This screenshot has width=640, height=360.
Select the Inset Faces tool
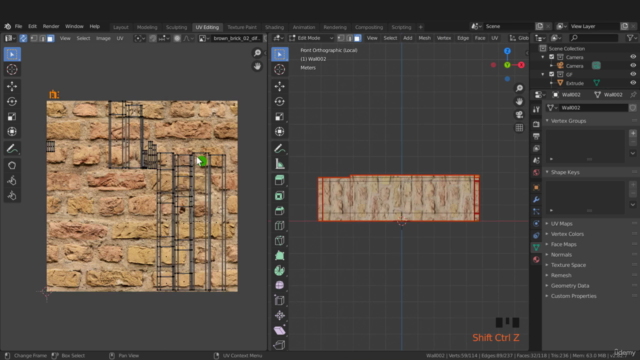click(280, 196)
